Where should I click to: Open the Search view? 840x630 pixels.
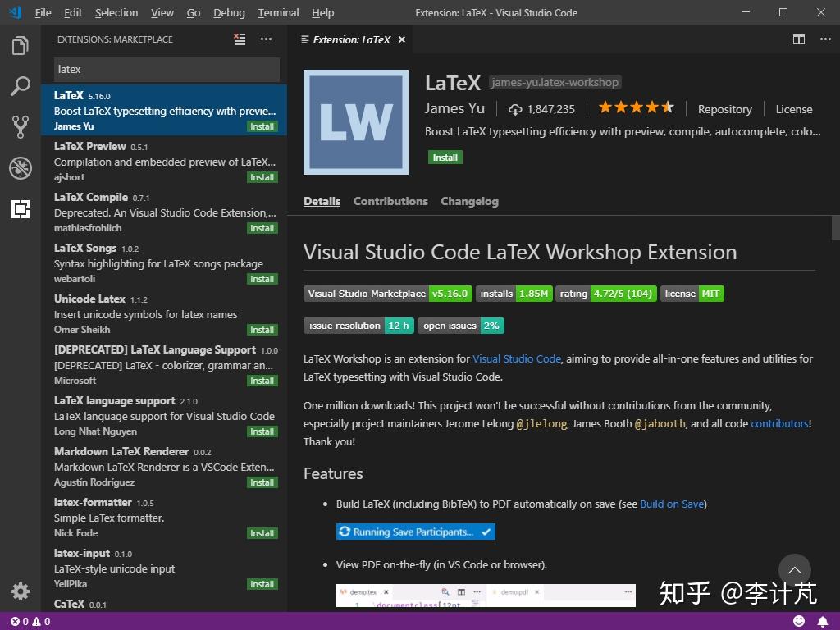[x=20, y=86]
